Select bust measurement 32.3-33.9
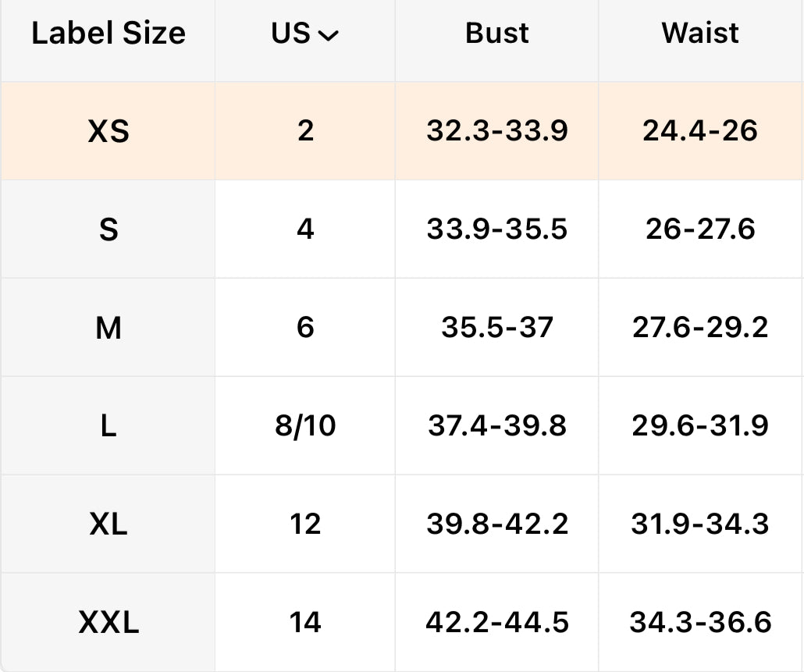Image resolution: width=804 pixels, height=672 pixels. [x=496, y=131]
